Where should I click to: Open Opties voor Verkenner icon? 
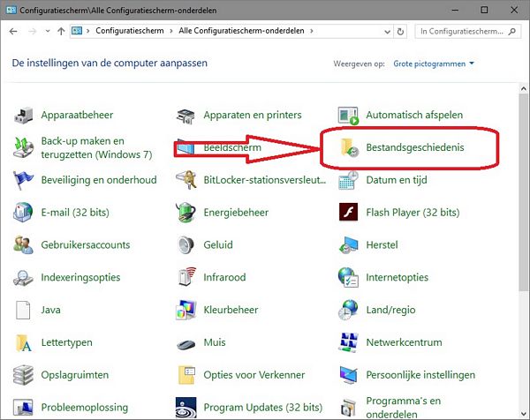(x=186, y=375)
